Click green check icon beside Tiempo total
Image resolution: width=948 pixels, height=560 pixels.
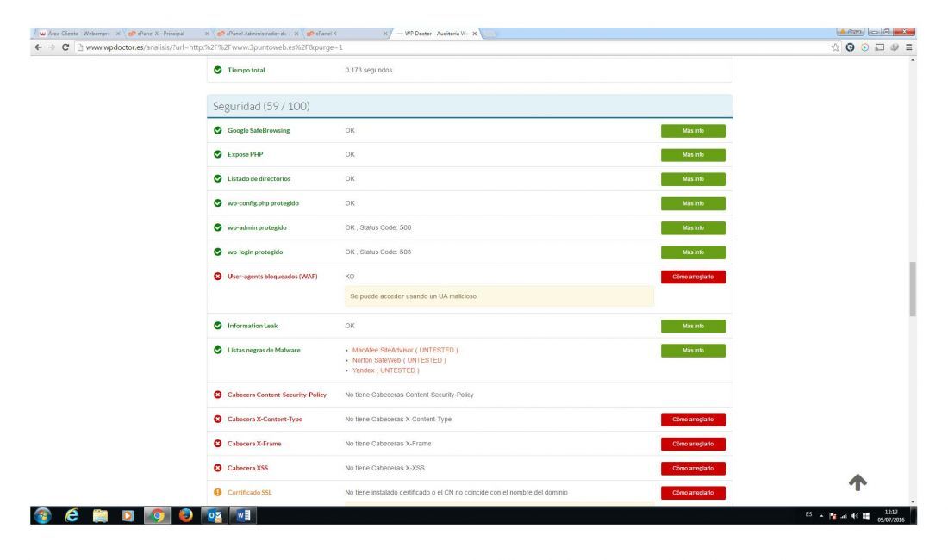(218, 70)
